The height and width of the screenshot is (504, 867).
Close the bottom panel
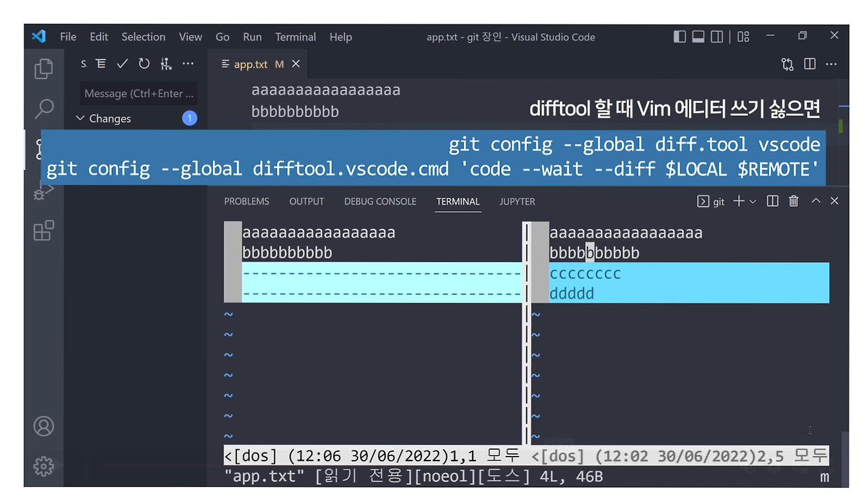[834, 201]
